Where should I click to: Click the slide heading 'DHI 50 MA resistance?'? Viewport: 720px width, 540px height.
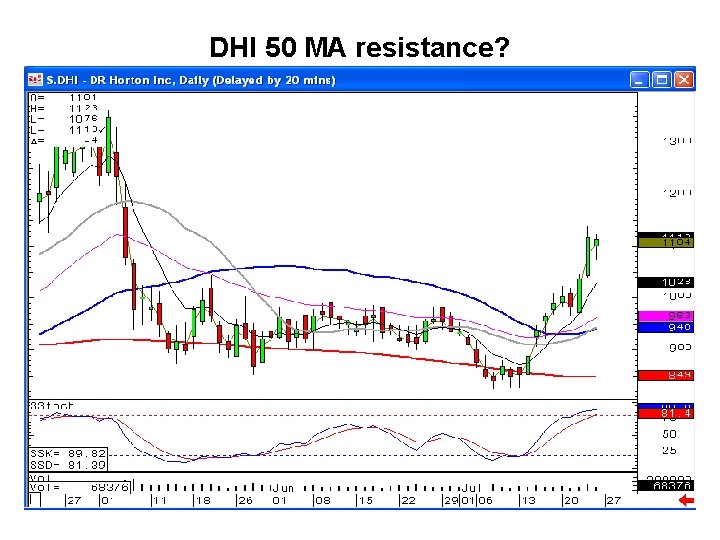[x=360, y=47]
